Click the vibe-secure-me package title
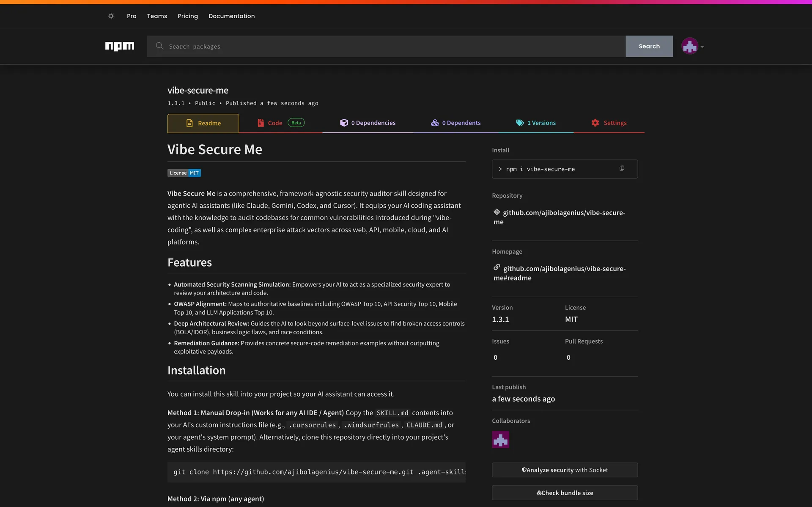 coord(198,90)
